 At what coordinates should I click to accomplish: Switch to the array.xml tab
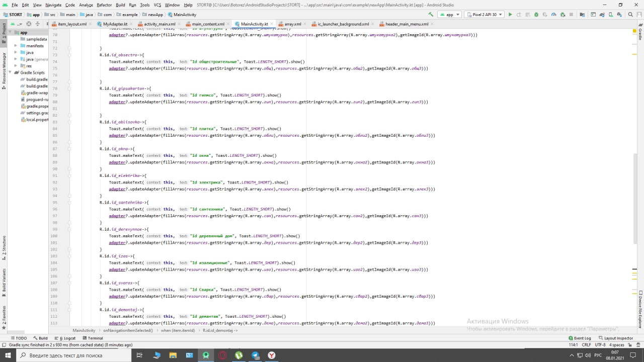coord(293,24)
